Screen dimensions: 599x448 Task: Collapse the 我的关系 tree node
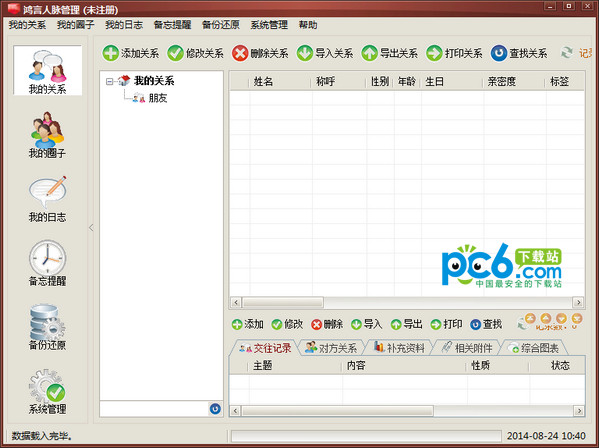click(110, 81)
